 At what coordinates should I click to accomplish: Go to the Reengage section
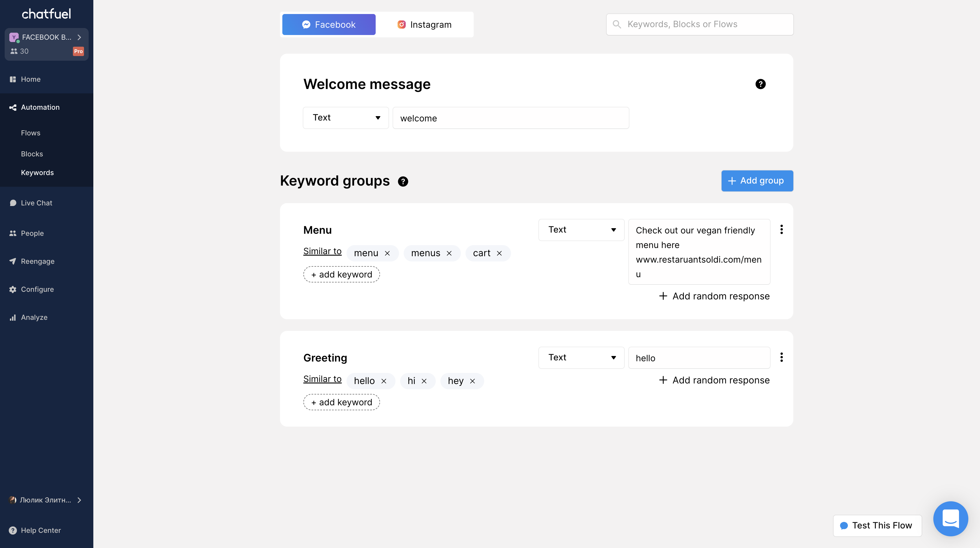[x=37, y=261]
